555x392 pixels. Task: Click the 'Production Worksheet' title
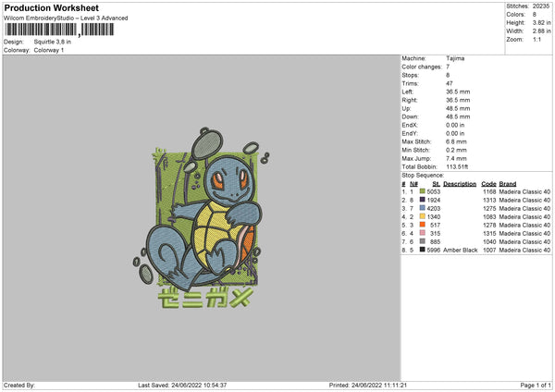pos(51,7)
